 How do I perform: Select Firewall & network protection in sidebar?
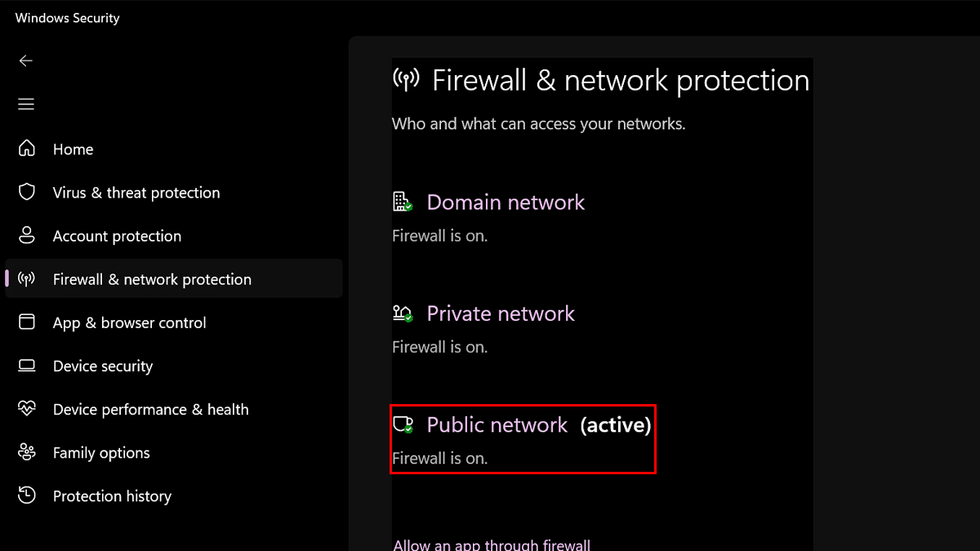pyautogui.click(x=152, y=279)
